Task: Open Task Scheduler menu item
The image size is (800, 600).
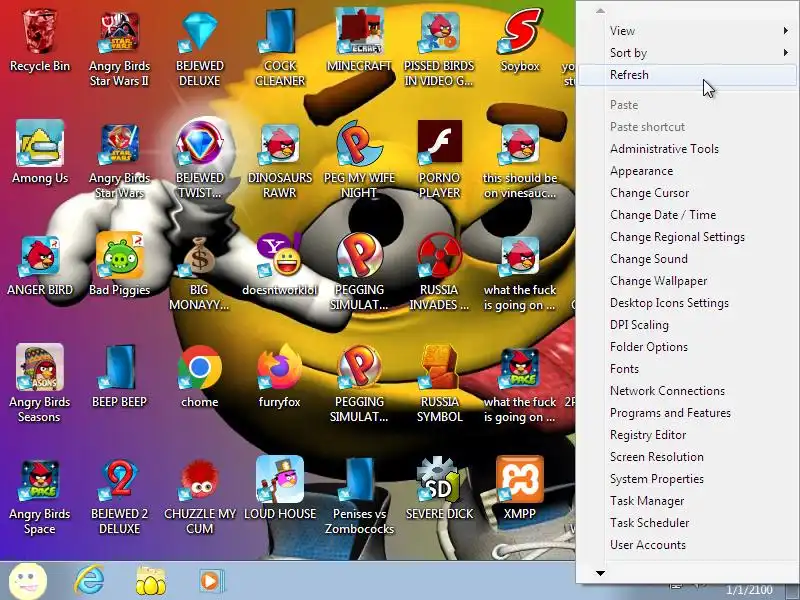Action: pos(688,522)
